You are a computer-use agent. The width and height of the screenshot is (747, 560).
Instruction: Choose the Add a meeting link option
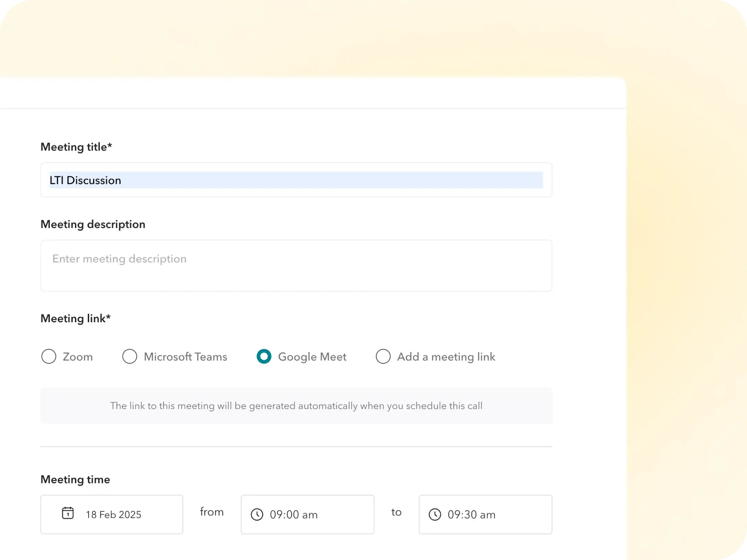tap(383, 357)
